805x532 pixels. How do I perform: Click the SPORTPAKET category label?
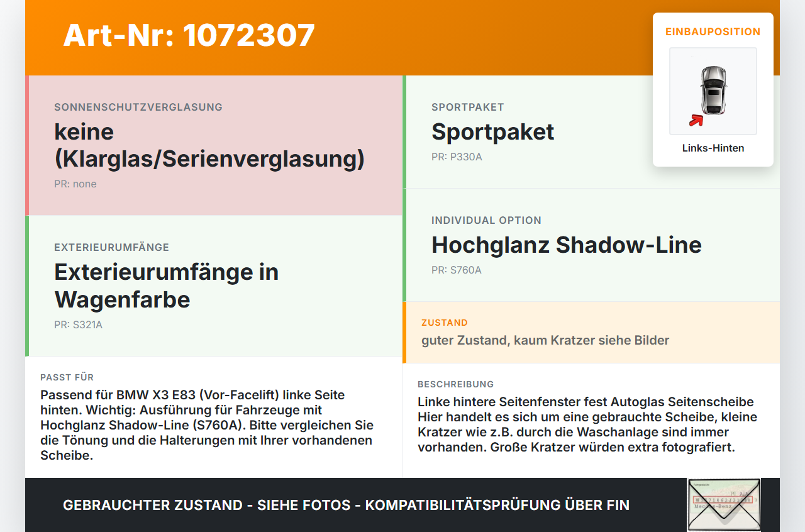468,107
